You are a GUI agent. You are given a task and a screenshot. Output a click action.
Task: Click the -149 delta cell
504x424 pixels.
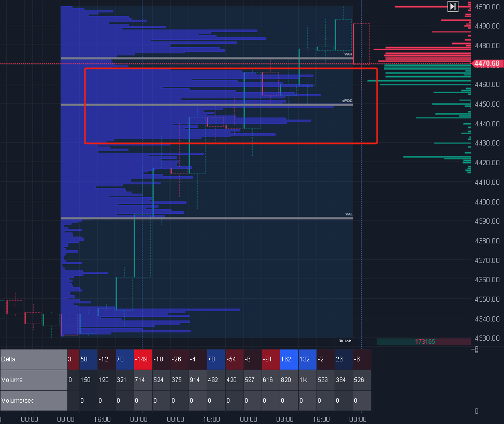142,359
